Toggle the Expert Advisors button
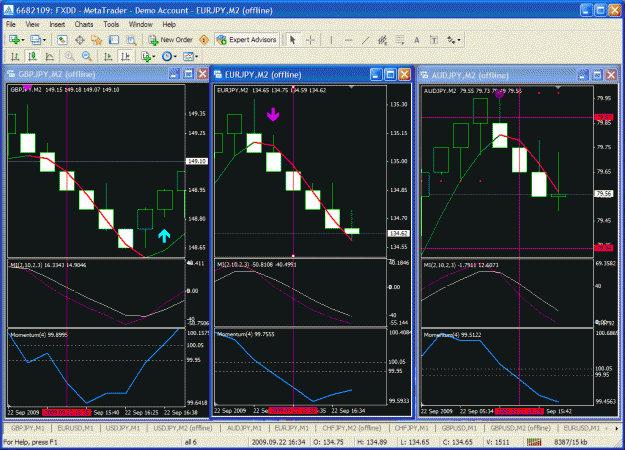Viewport: 625px width, 450px height. [247, 40]
